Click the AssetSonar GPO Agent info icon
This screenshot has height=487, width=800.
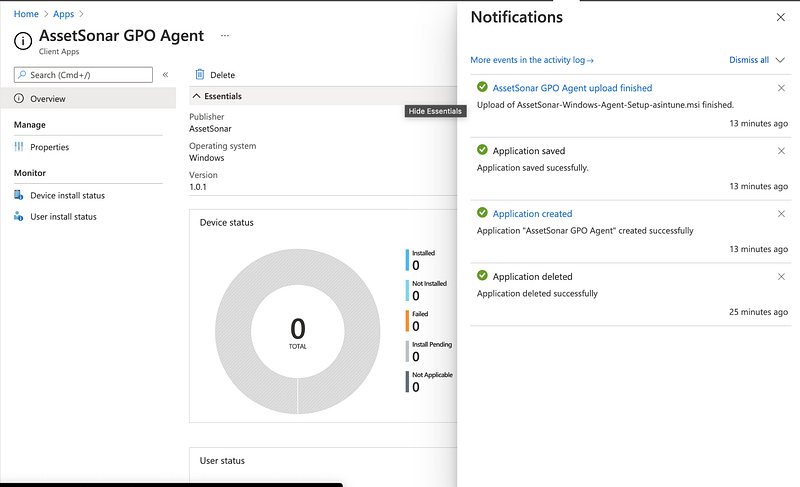click(23, 41)
